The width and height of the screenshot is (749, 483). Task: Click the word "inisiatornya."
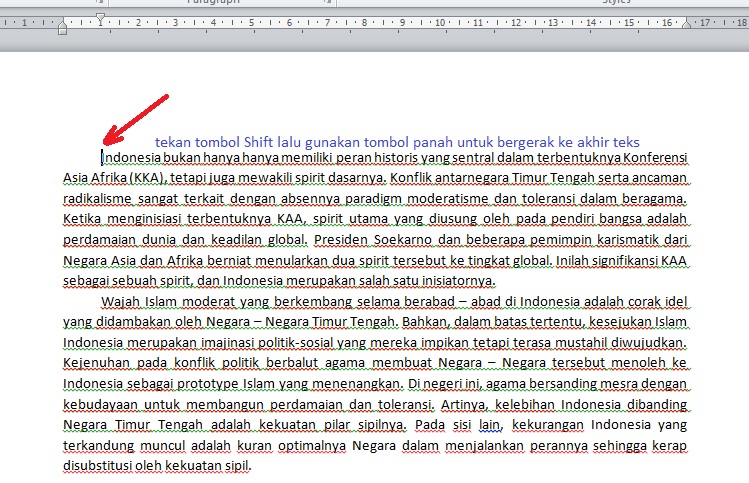(459, 280)
